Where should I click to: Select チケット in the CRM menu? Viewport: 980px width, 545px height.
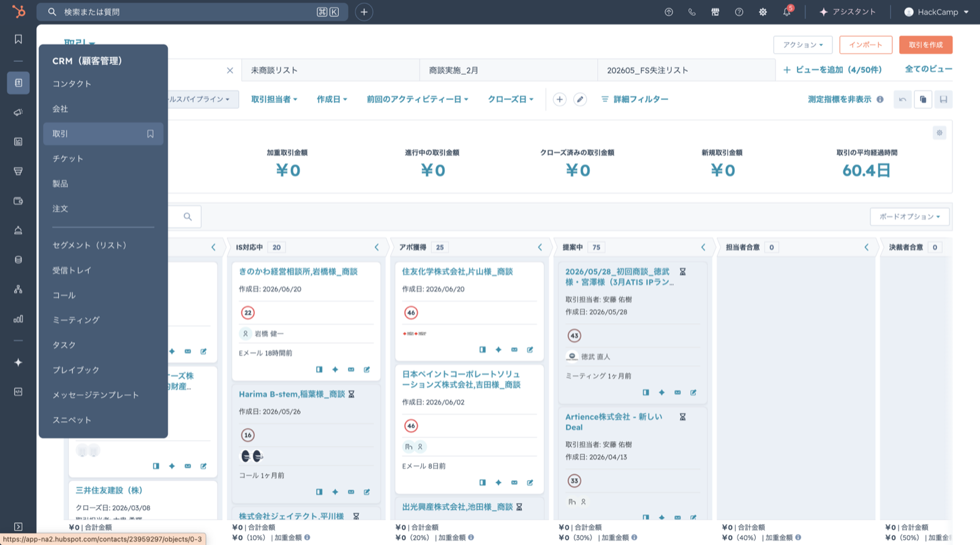[x=103, y=159]
